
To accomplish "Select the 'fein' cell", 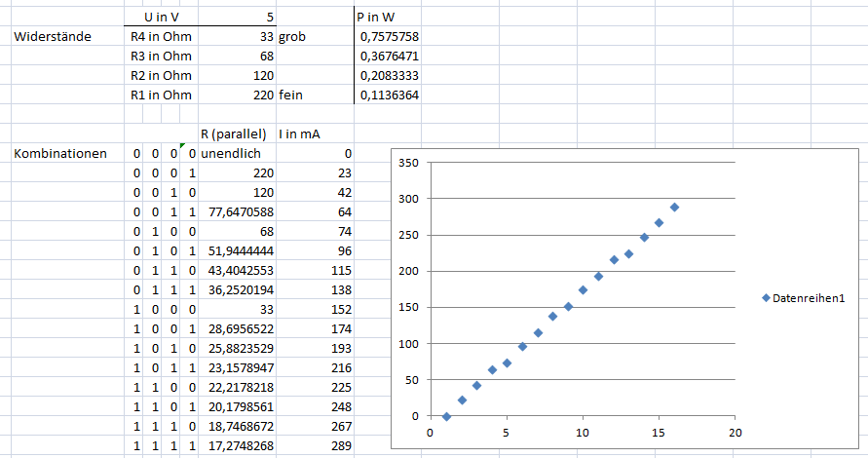I will coord(315,95).
